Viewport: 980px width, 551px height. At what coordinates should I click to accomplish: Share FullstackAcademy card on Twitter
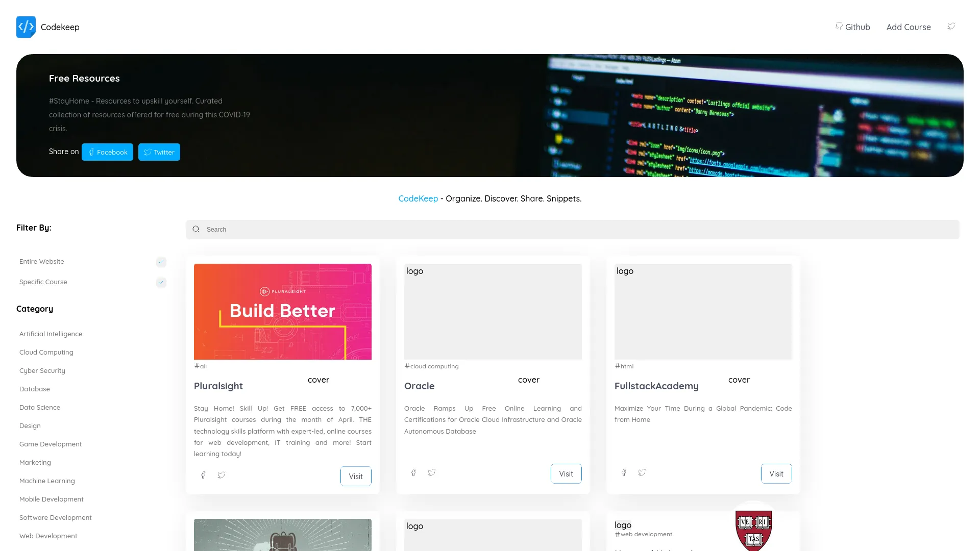(642, 472)
